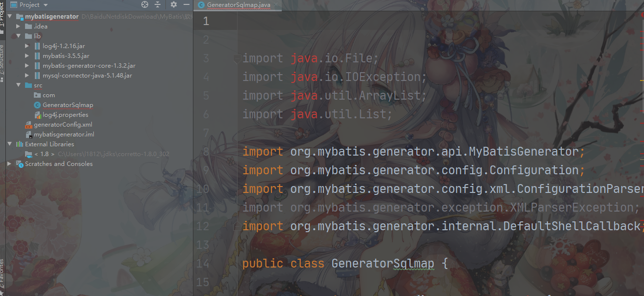644x296 pixels.
Task: Open the Project view type dropdown
Action: click(x=46, y=5)
